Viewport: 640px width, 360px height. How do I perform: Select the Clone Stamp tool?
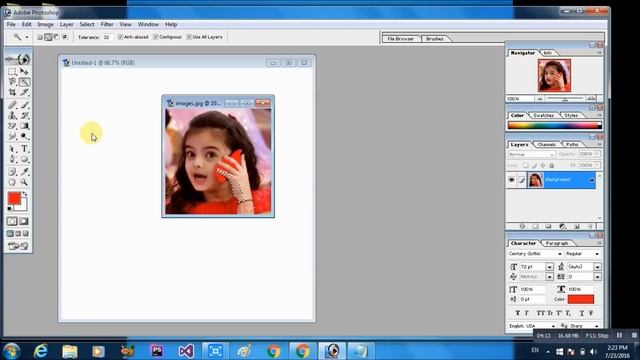point(12,116)
